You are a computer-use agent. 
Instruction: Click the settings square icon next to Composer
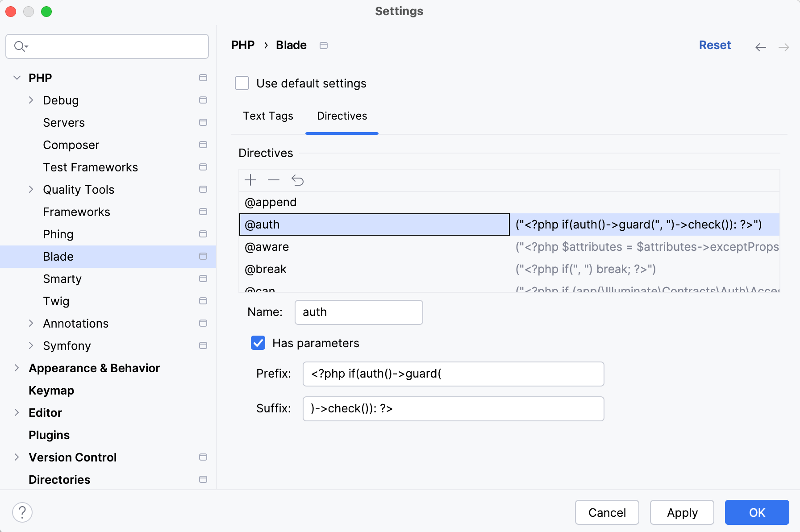[204, 145]
